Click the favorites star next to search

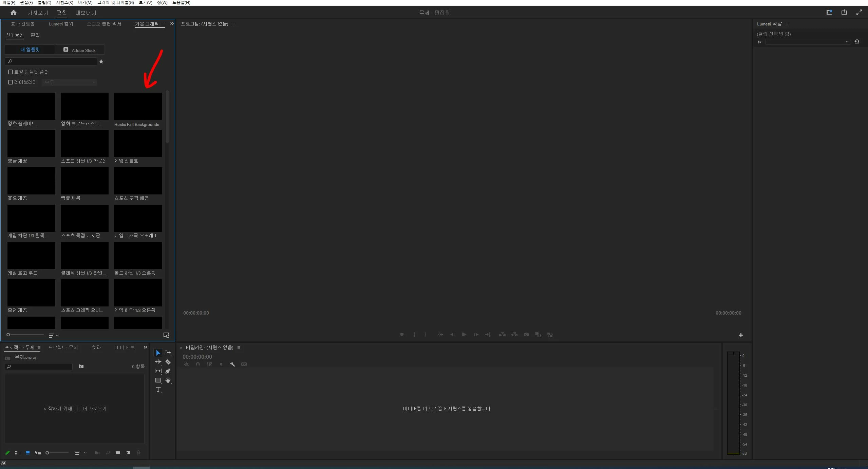click(101, 61)
